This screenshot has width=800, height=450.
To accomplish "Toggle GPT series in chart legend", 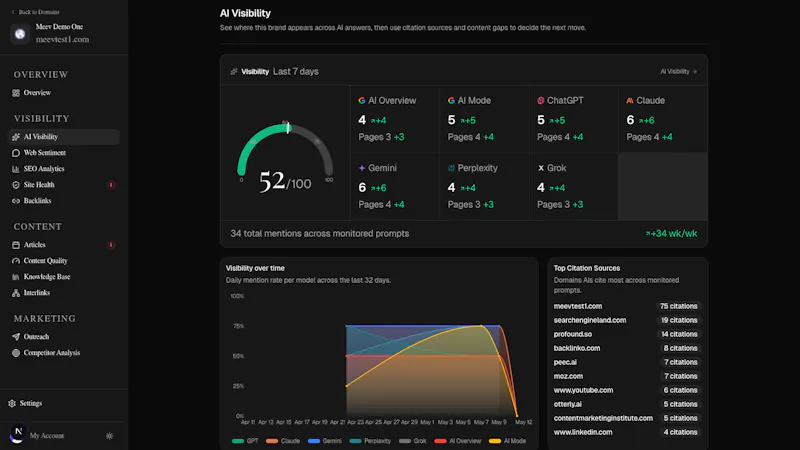I will coord(245,441).
